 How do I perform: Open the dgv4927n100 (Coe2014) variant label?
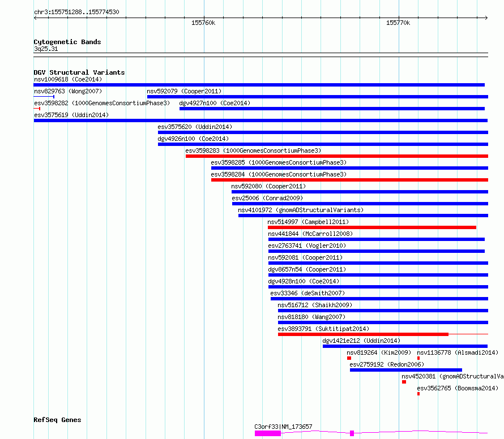coord(215,103)
